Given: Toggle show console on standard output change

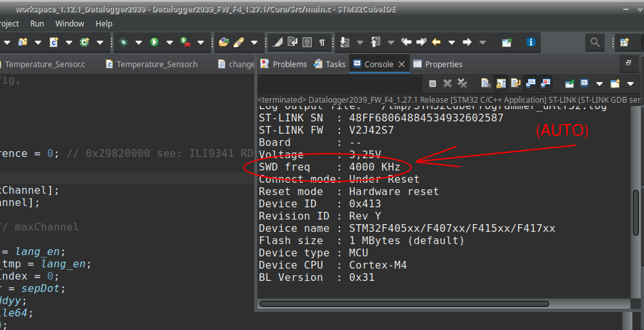Looking at the screenshot, I should pos(530,84).
